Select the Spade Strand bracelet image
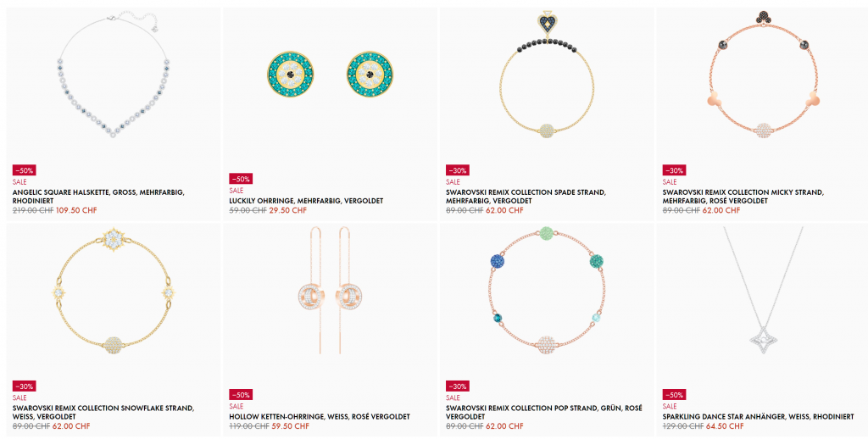 (547, 76)
